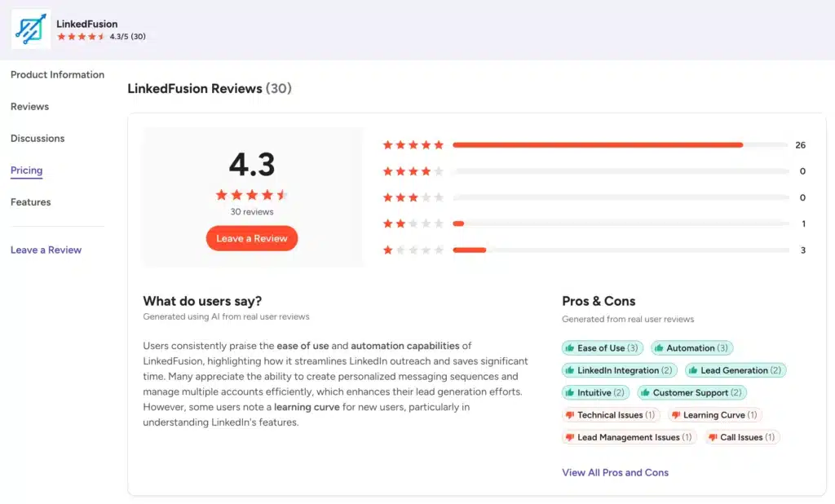Click the two-star row star icons
Viewport: 835px width, 504px height.
tap(413, 223)
